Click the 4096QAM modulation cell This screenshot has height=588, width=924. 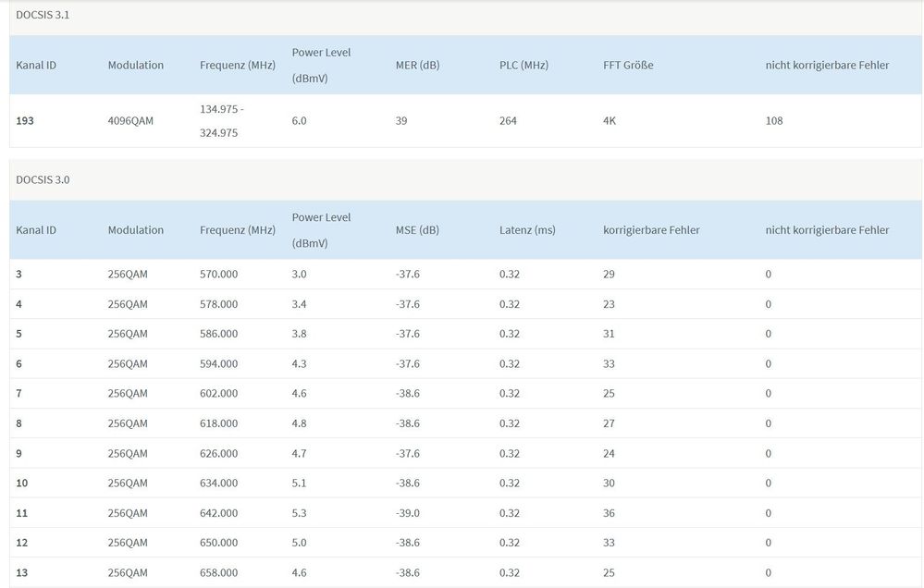pos(131,121)
